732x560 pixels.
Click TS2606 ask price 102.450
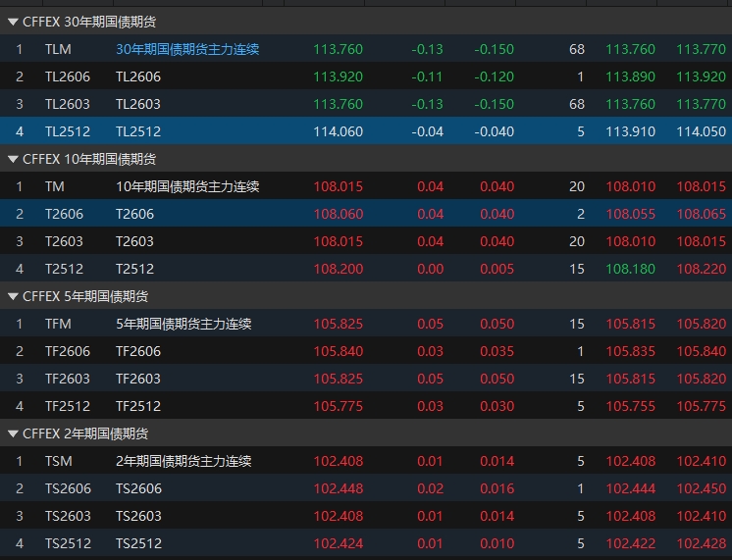pyautogui.click(x=702, y=488)
